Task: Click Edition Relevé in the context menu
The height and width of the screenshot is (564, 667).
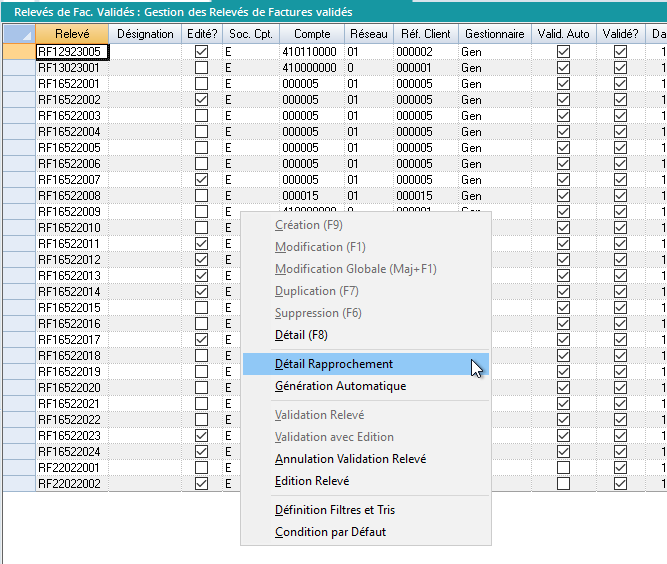Action: coord(312,481)
